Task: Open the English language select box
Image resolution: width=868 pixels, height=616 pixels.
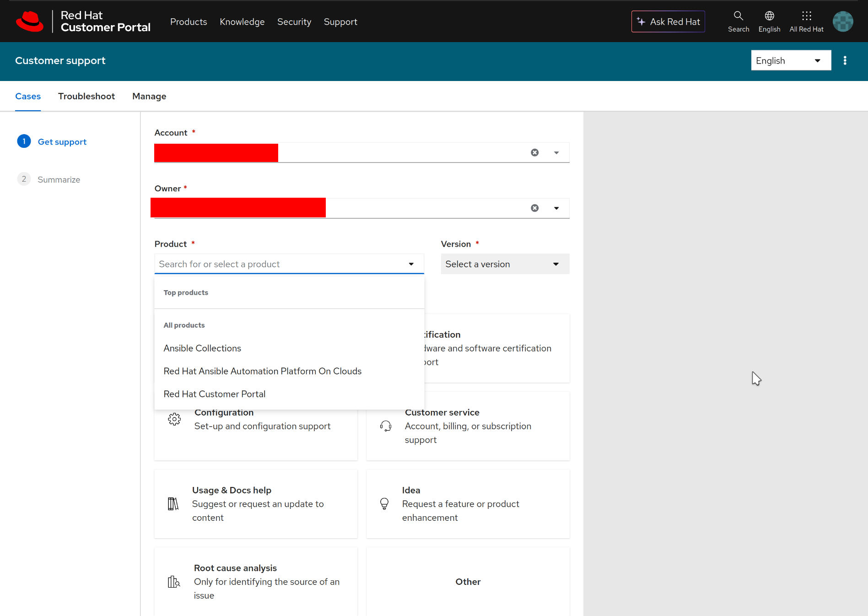Action: tap(791, 60)
